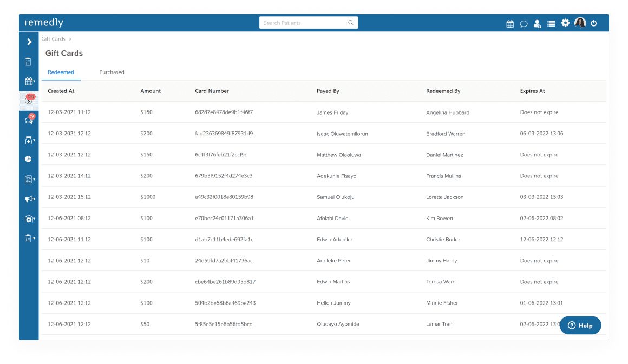Click redeemer Francis Mullins
Image resolution: width=628 pixels, height=364 pixels.
[x=444, y=176]
